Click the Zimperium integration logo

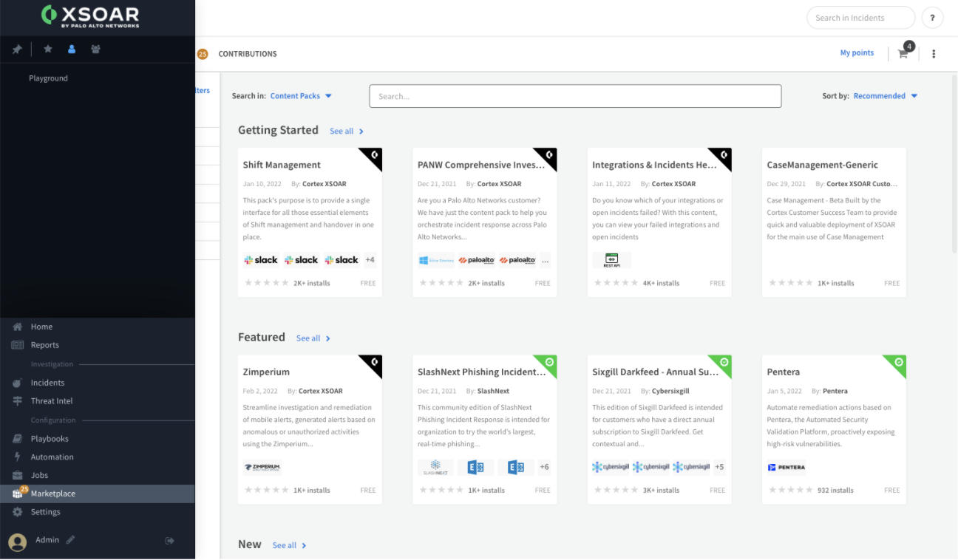point(262,467)
